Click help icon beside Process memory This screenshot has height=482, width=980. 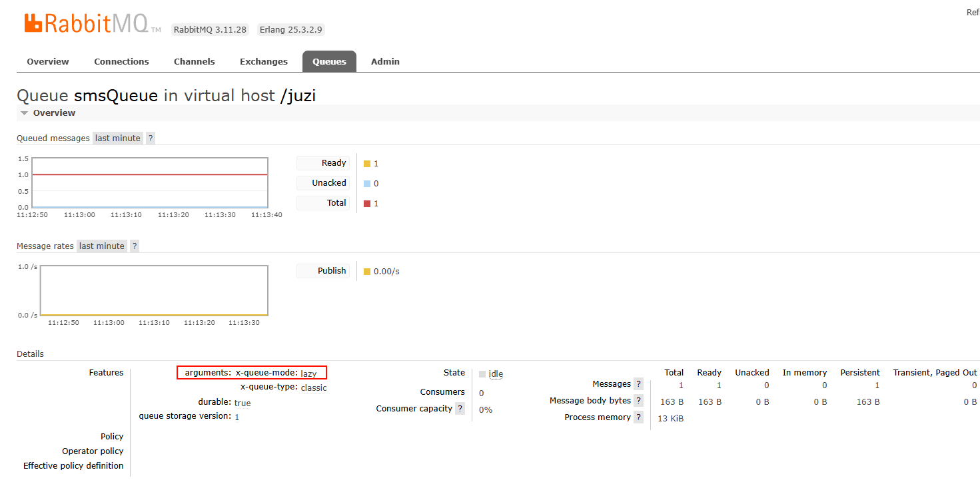[x=638, y=417]
